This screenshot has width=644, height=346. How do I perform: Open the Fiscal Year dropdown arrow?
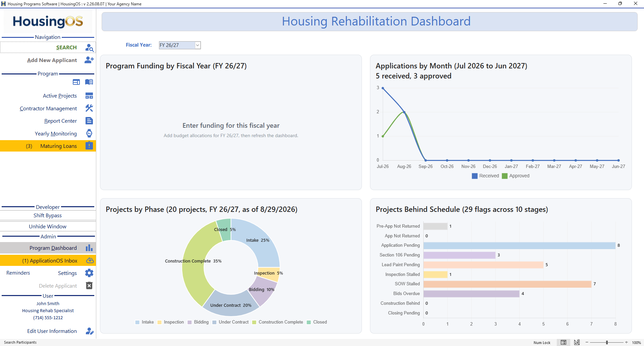[x=198, y=45]
